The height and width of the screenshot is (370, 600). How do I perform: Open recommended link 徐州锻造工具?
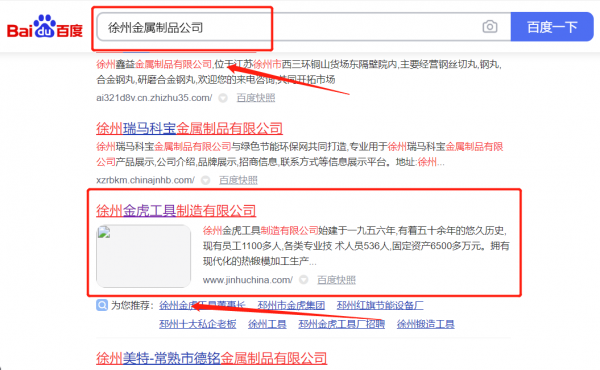(x=426, y=324)
